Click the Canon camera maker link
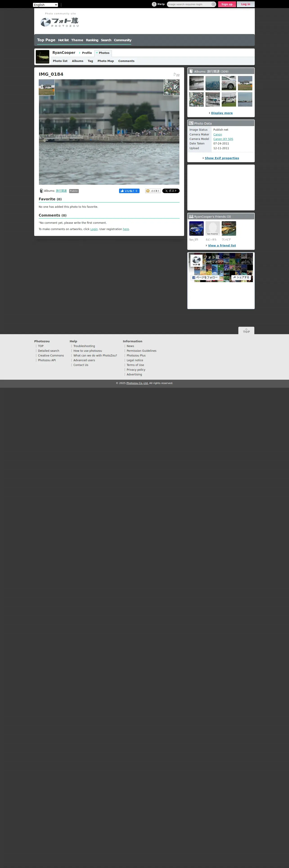 click(218, 135)
